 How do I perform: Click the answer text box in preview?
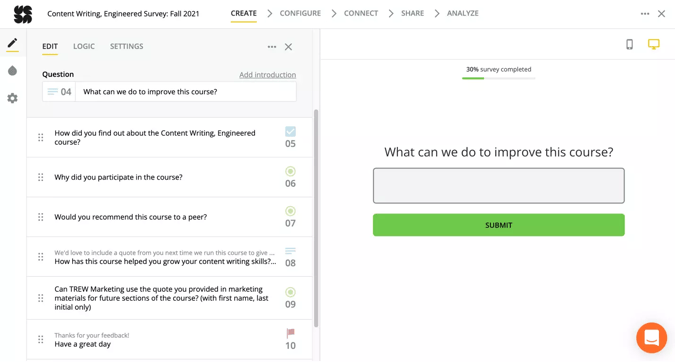(499, 186)
